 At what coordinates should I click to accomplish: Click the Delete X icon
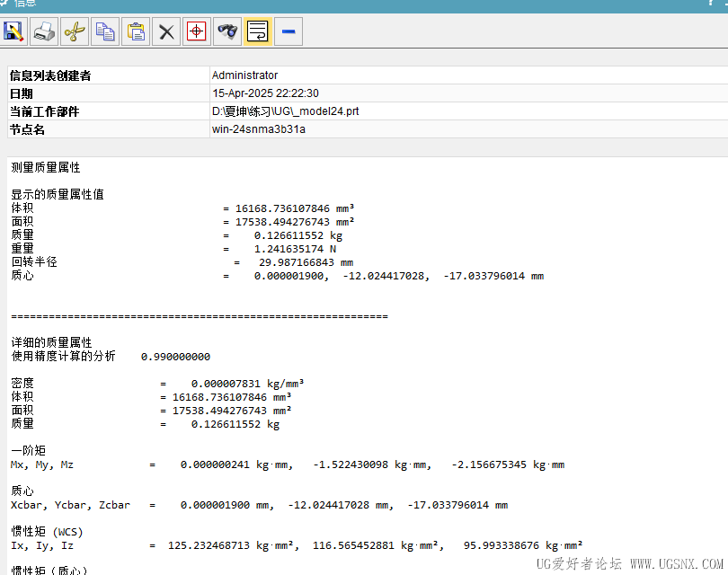[166, 31]
